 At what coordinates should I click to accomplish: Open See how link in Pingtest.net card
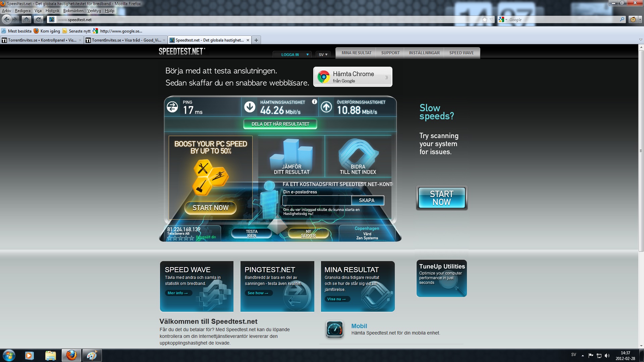pyautogui.click(x=258, y=293)
